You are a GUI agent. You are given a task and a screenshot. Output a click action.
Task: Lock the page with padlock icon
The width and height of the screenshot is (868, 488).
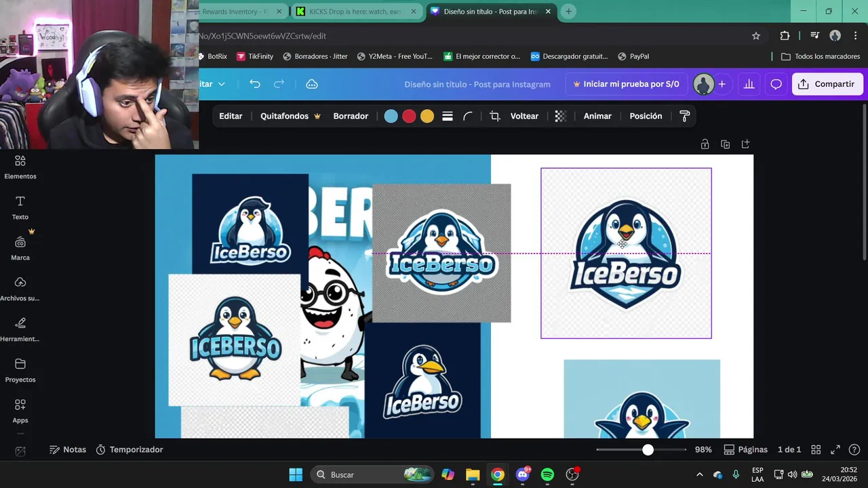pos(705,144)
